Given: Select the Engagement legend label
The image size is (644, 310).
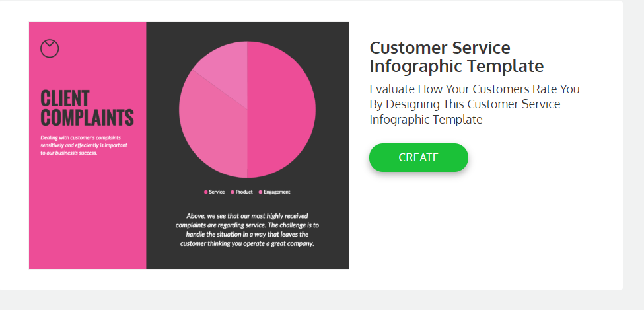Looking at the screenshot, I should coord(277,192).
